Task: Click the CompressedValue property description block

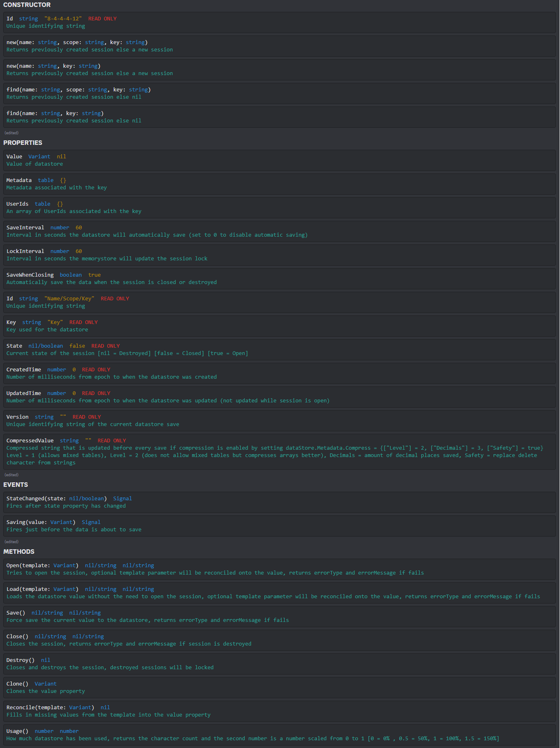Action: [x=279, y=452]
